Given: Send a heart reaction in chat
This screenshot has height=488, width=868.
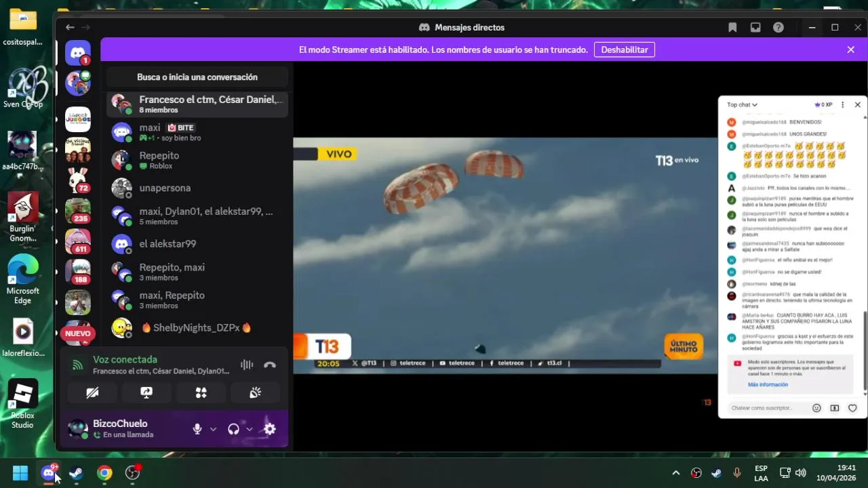Looking at the screenshot, I should tap(852, 408).
